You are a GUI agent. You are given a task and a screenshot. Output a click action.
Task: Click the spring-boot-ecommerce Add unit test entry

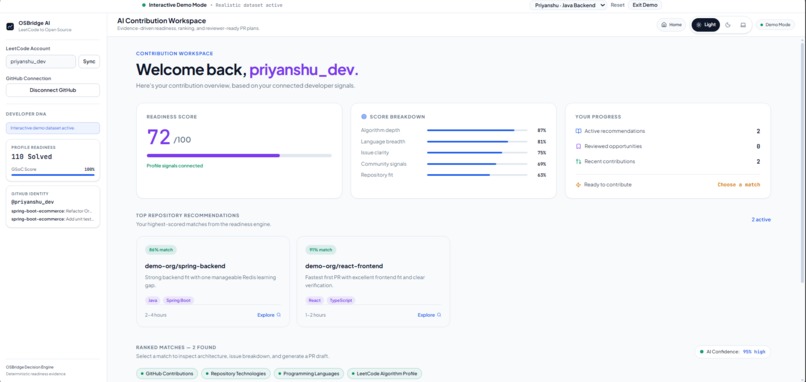coord(52,219)
